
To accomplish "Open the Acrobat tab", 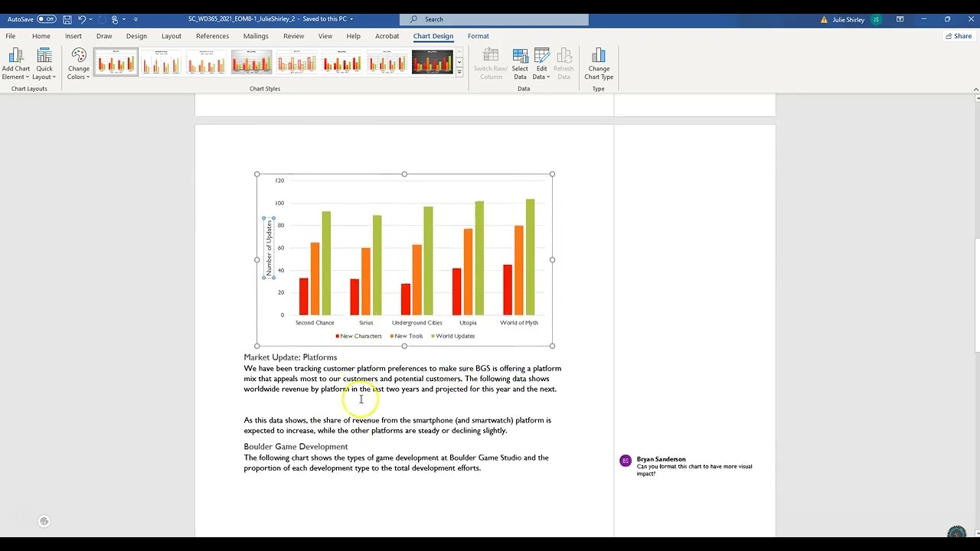I will 387,36.
